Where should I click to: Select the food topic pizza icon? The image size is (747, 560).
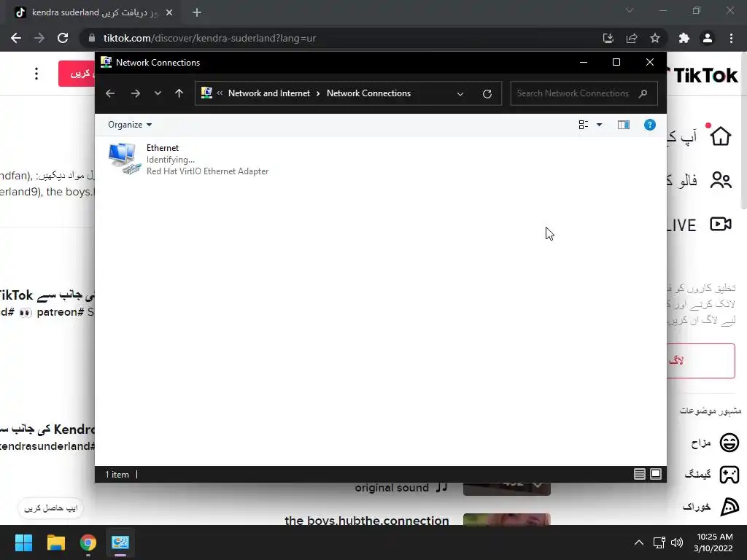pyautogui.click(x=729, y=507)
